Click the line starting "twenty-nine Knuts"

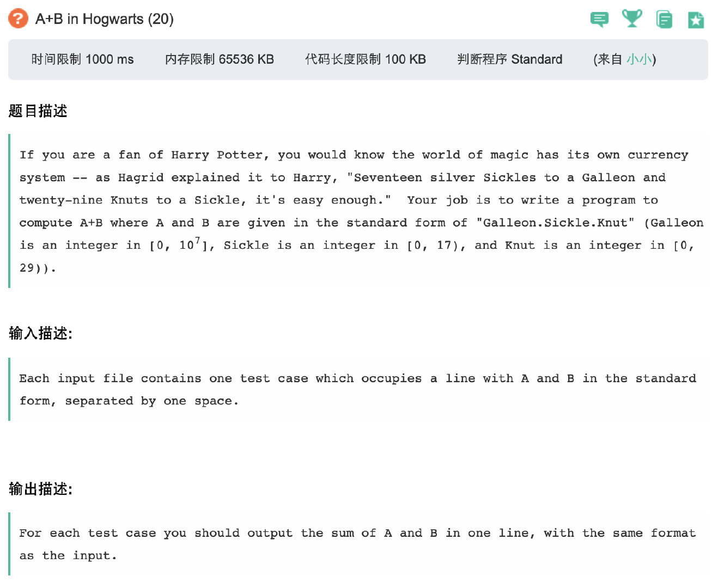click(x=339, y=200)
